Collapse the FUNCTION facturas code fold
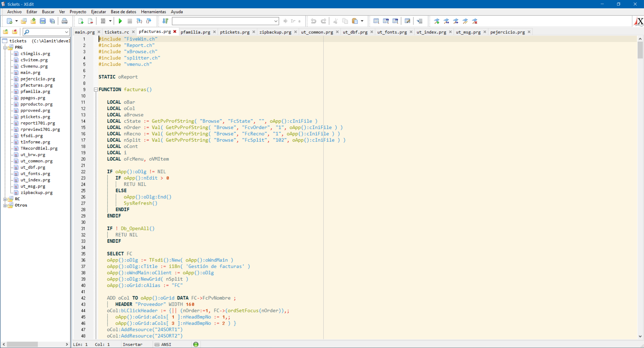The width and height of the screenshot is (644, 348). [96, 90]
